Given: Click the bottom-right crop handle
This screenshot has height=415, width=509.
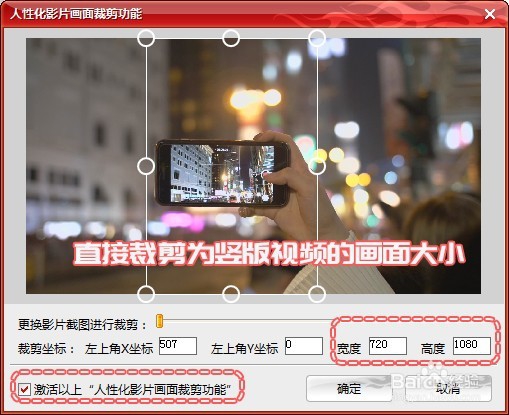Looking at the screenshot, I should pos(317,294).
